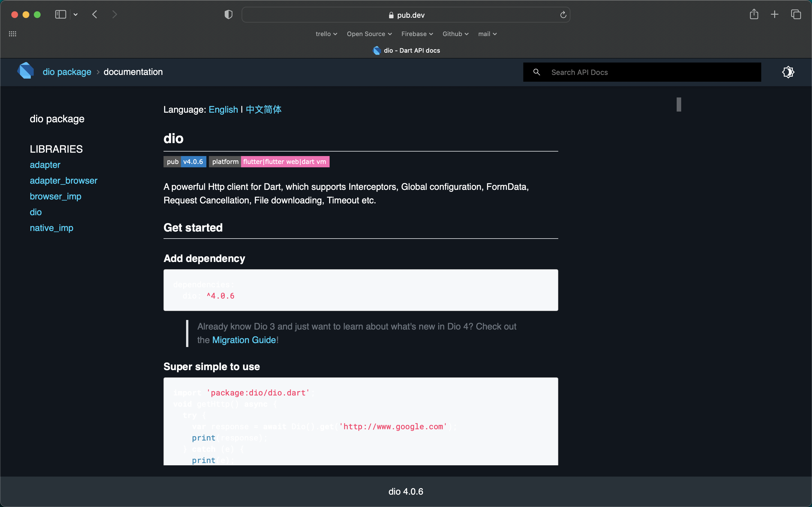Image resolution: width=812 pixels, height=507 pixels.
Task: Open a new browser tab
Action: [775, 14]
